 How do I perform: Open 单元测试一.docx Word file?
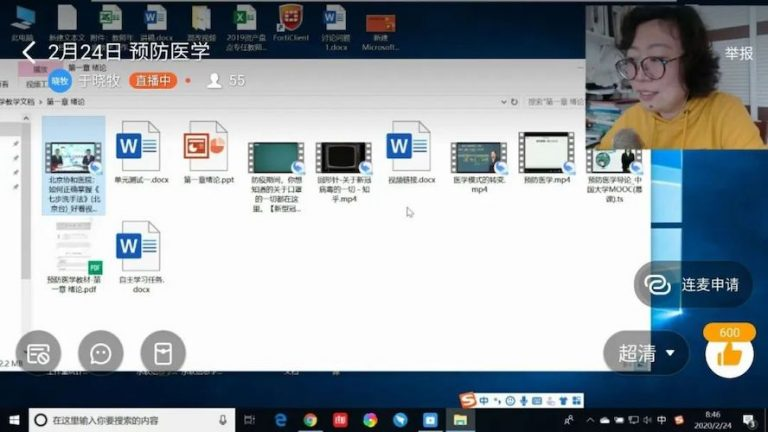tap(138, 148)
